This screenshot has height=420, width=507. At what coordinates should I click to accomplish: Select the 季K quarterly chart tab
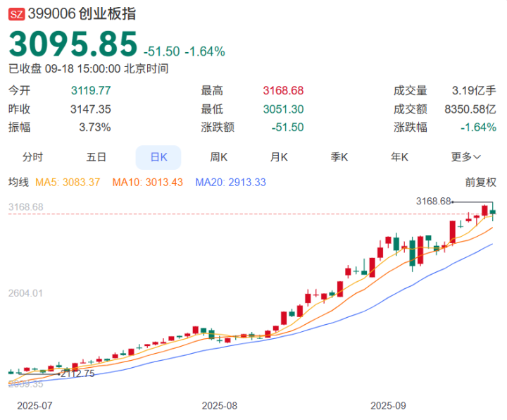pos(339,157)
